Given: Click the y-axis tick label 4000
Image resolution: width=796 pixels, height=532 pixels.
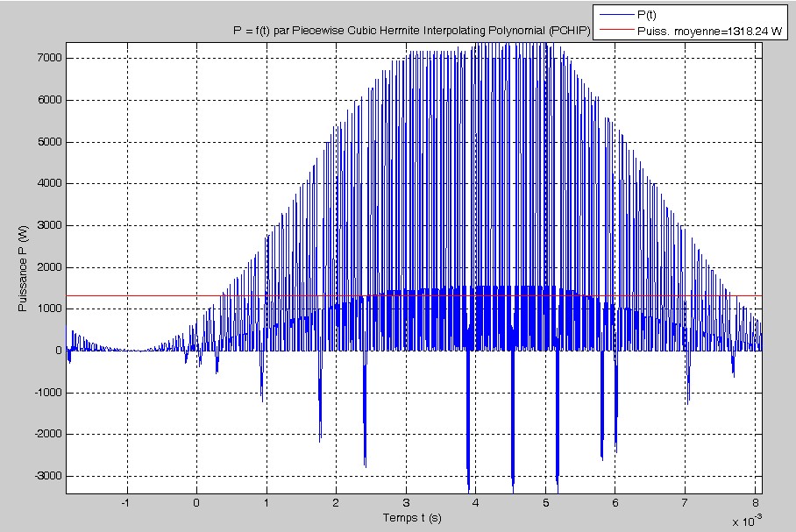Looking at the screenshot, I should click(50, 183).
